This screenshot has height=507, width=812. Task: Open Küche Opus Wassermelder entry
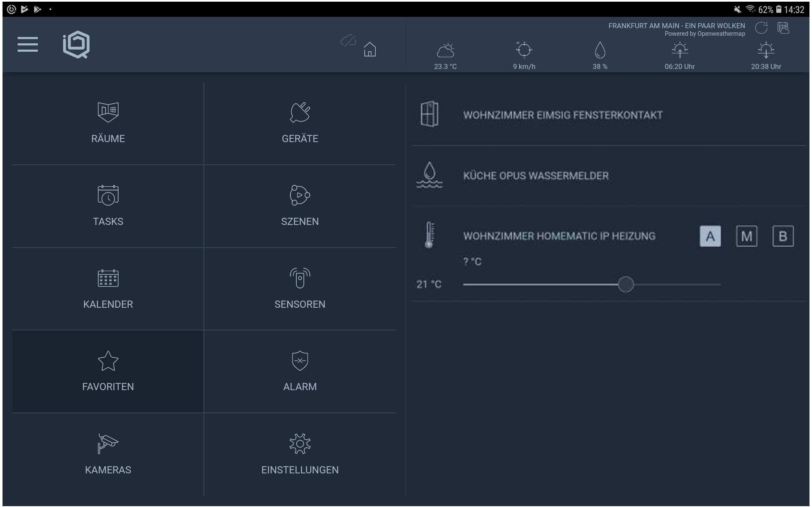(536, 176)
